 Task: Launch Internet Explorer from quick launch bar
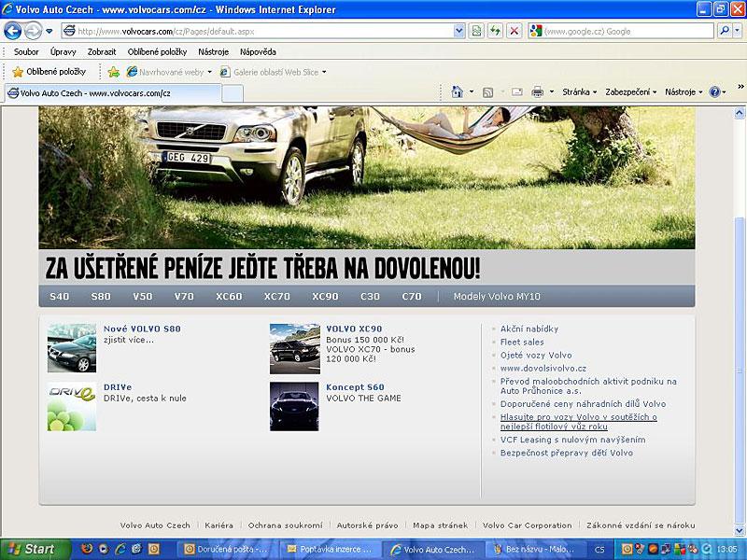pos(120,549)
